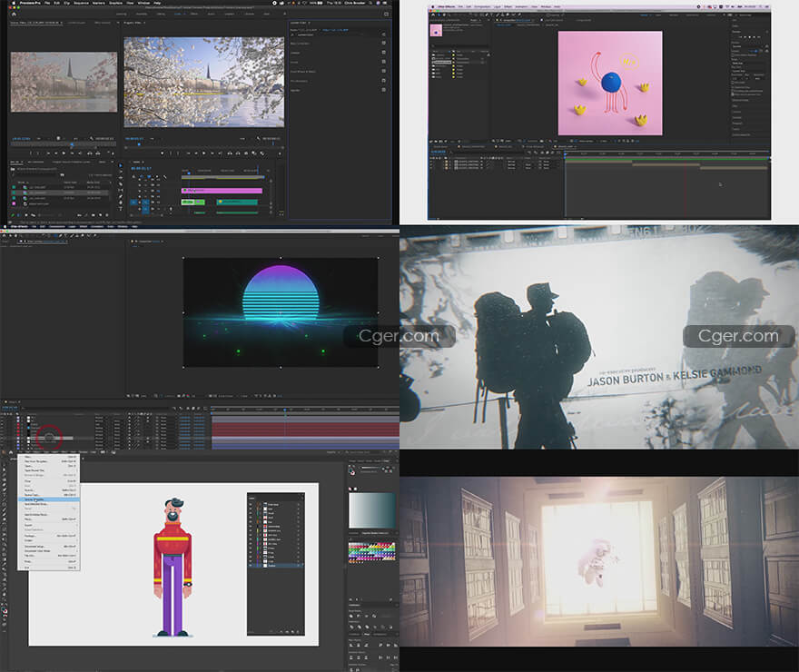
Task: Jump to last frame in After Effects Preview panel
Action: click(759, 36)
